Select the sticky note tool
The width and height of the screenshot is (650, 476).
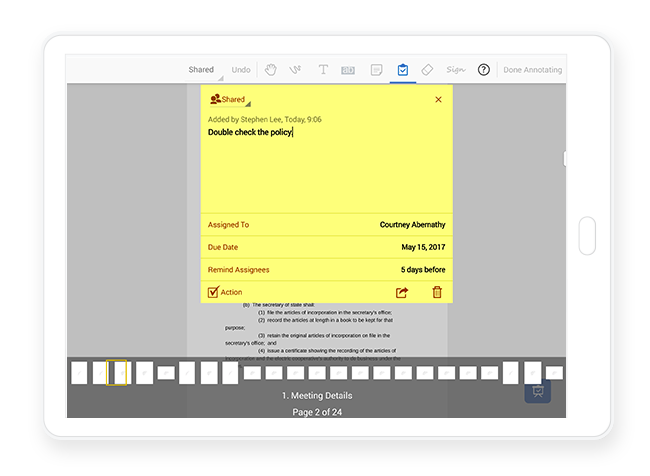[x=376, y=70]
